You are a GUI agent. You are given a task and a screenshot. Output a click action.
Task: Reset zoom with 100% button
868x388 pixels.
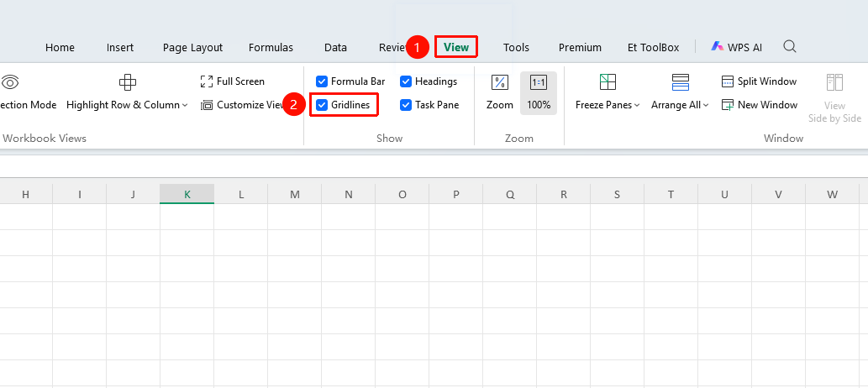click(x=539, y=93)
